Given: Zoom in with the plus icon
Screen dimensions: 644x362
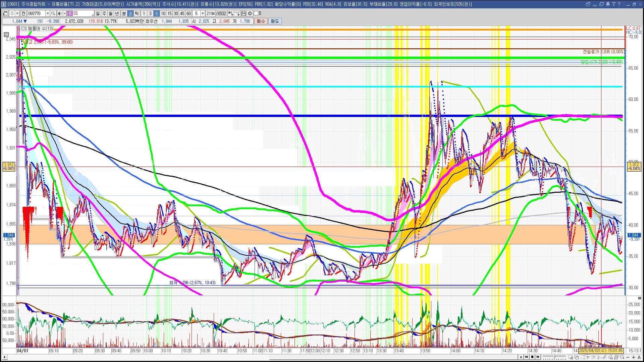Looking at the screenshot, I should click(x=634, y=357).
